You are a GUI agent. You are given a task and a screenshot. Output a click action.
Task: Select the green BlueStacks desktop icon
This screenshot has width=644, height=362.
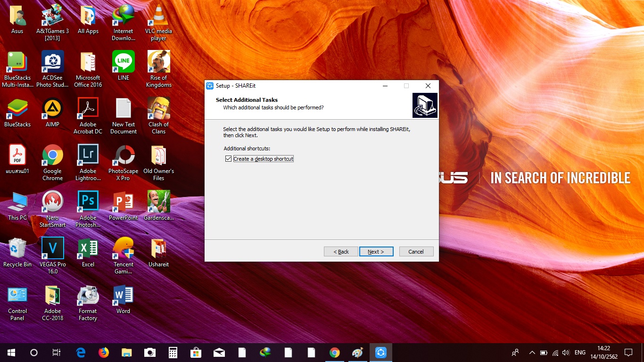click(x=17, y=112)
